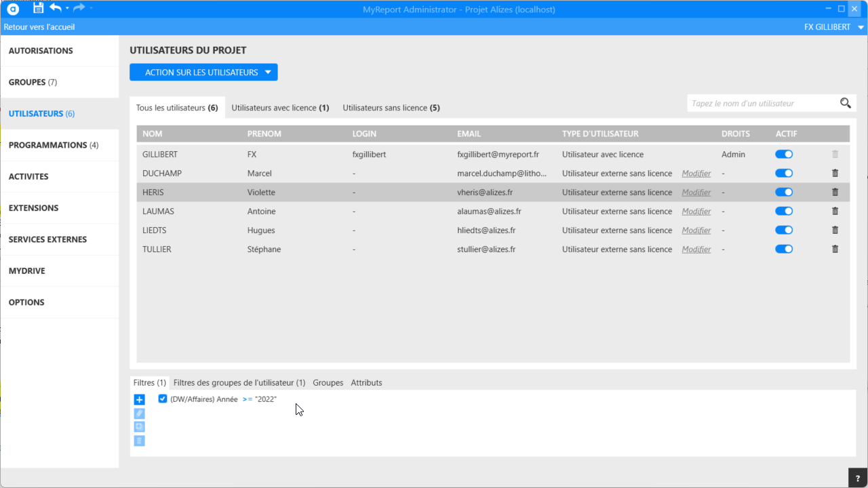Delete user TULLIER with trash icon
Screen dimensions: 868x488
click(x=835, y=249)
